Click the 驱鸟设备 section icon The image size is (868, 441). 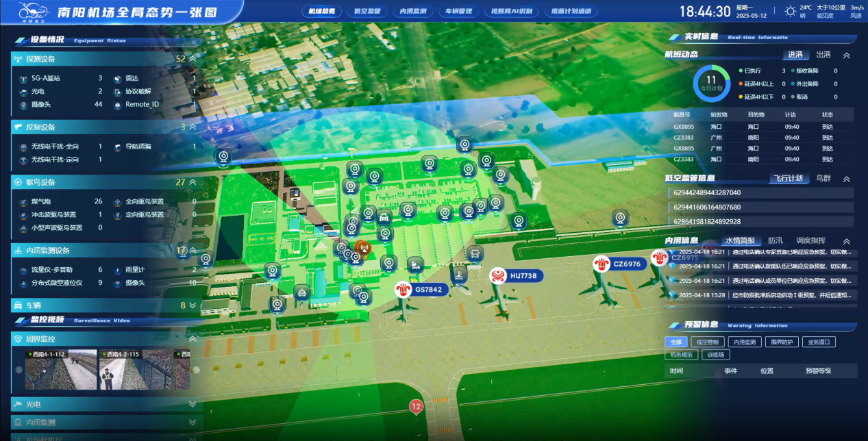click(18, 182)
